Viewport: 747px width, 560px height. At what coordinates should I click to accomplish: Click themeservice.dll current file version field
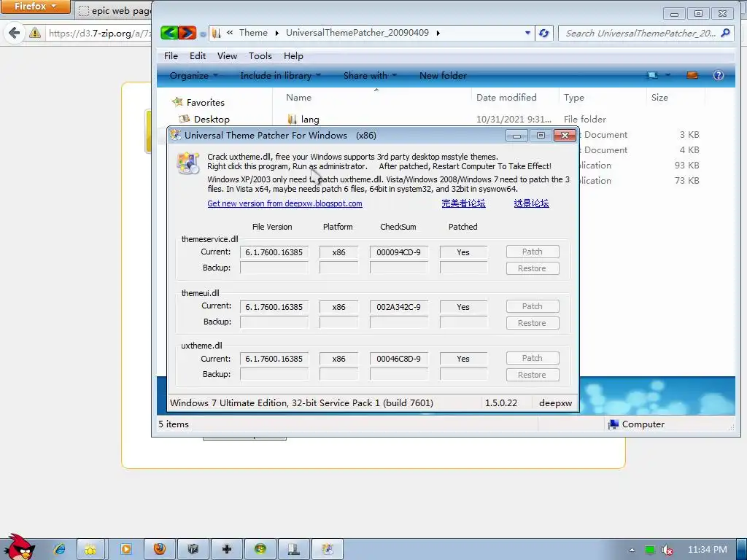(274, 252)
